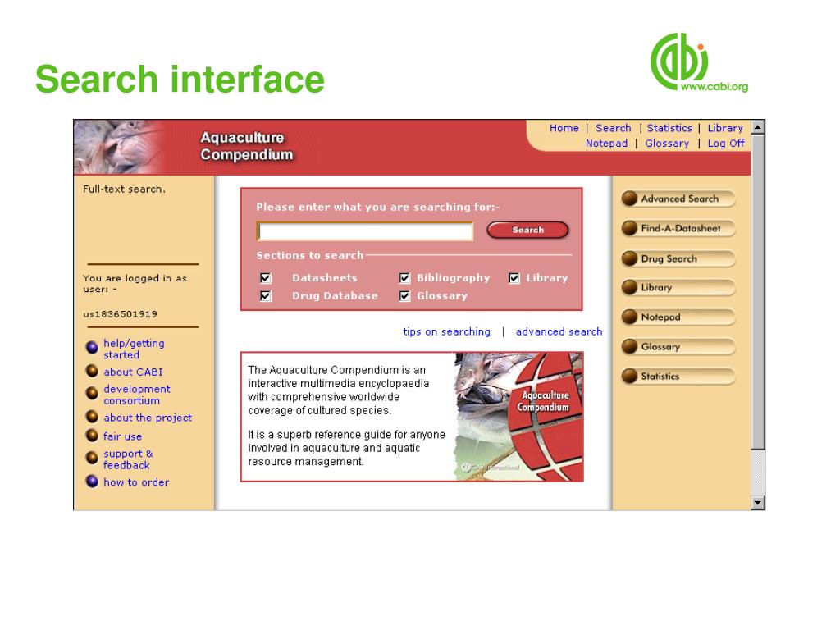This screenshot has height=630, width=840.
Task: Click the CABI logo at top right
Action: pos(699,62)
